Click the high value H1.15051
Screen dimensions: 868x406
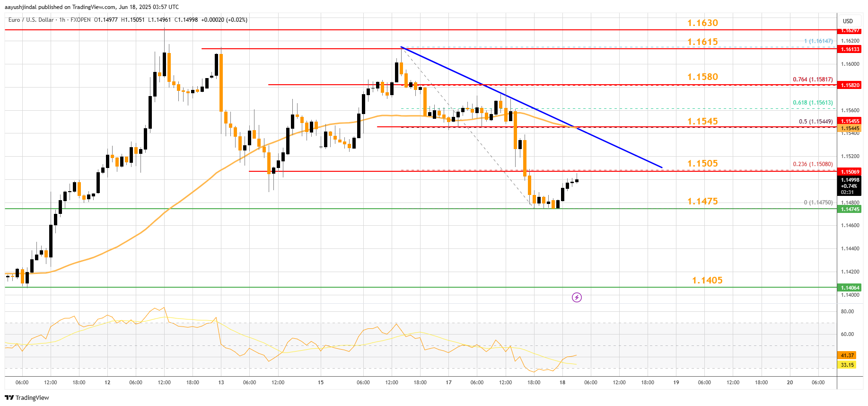[x=133, y=20]
